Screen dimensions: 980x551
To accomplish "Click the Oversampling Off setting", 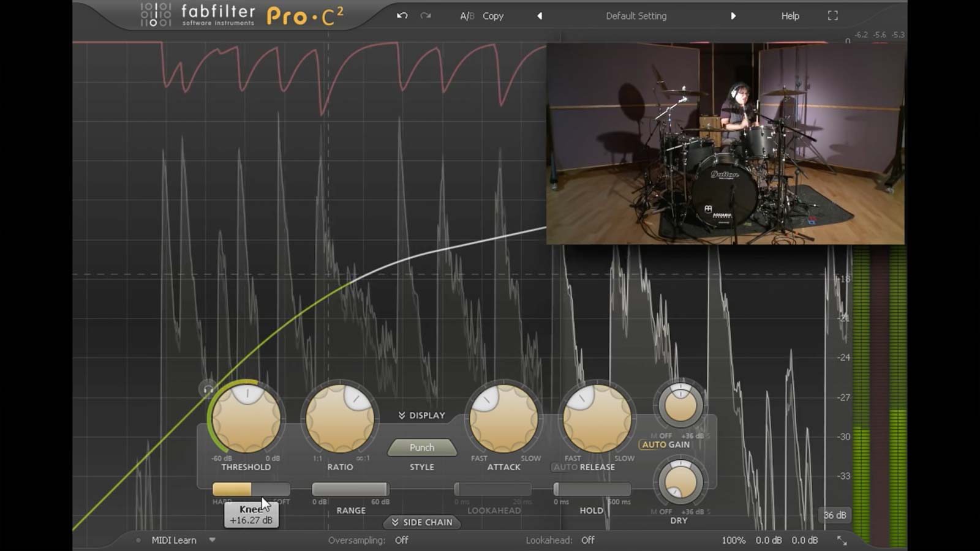I will click(402, 540).
